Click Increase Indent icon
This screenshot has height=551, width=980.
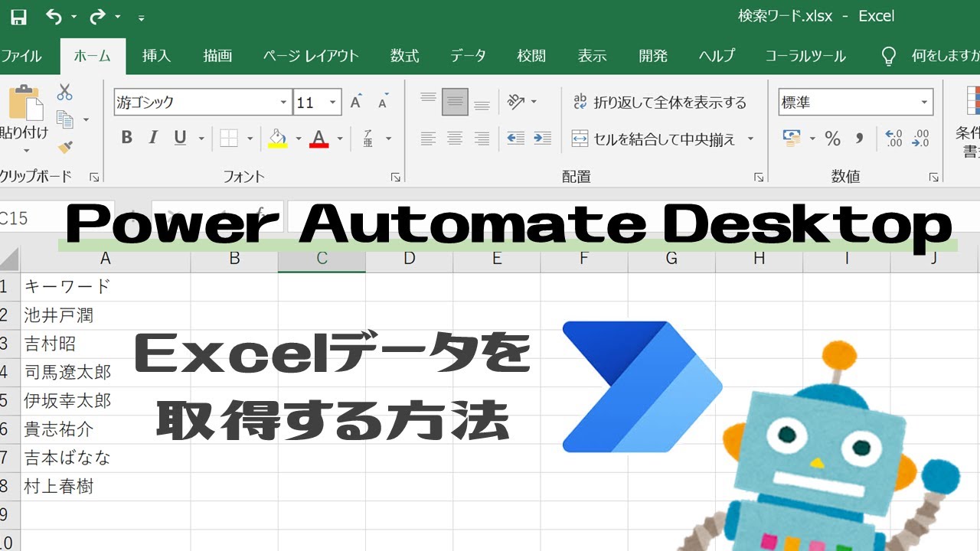click(543, 139)
